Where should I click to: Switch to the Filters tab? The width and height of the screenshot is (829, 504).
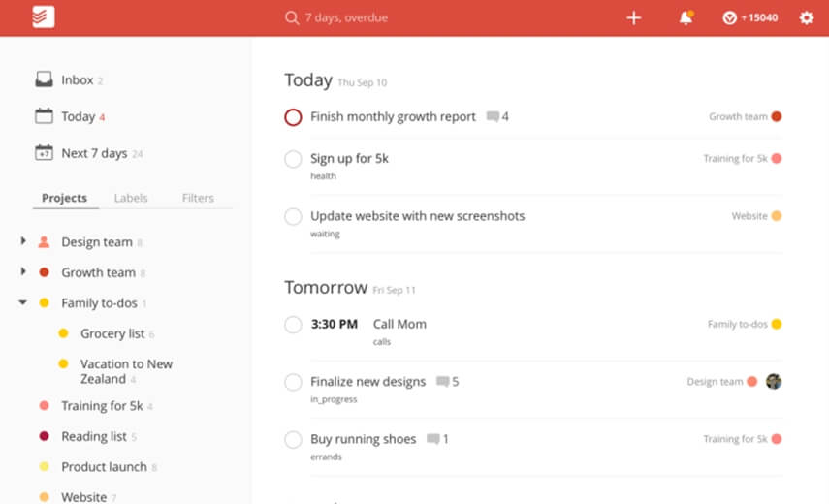pos(198,198)
